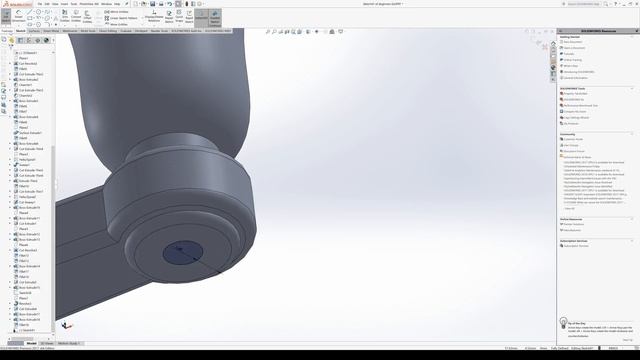Click Linear Sketch Pattern tool
640x360 pixels.
click(121, 18)
